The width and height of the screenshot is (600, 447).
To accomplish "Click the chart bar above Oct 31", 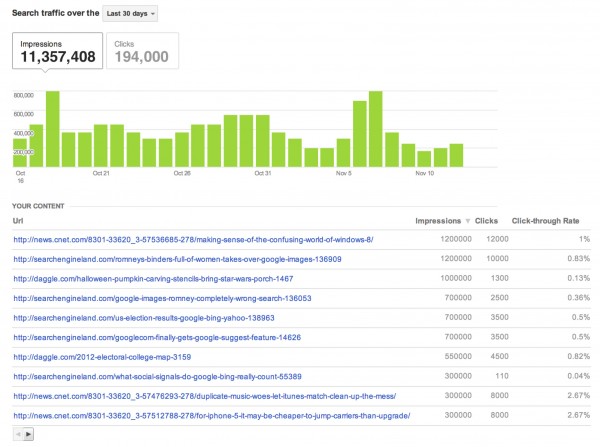I will coord(262,141).
